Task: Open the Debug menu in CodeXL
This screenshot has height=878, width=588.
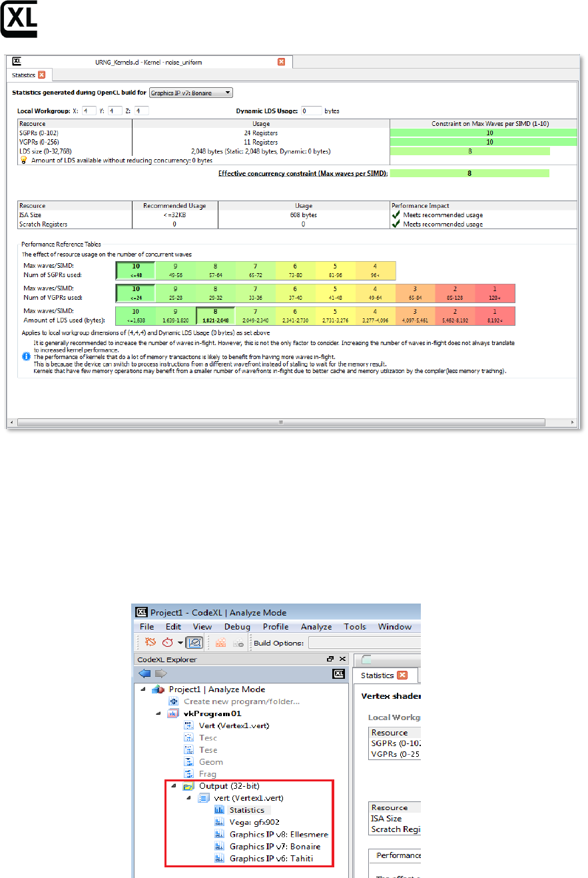Action: coord(237,627)
